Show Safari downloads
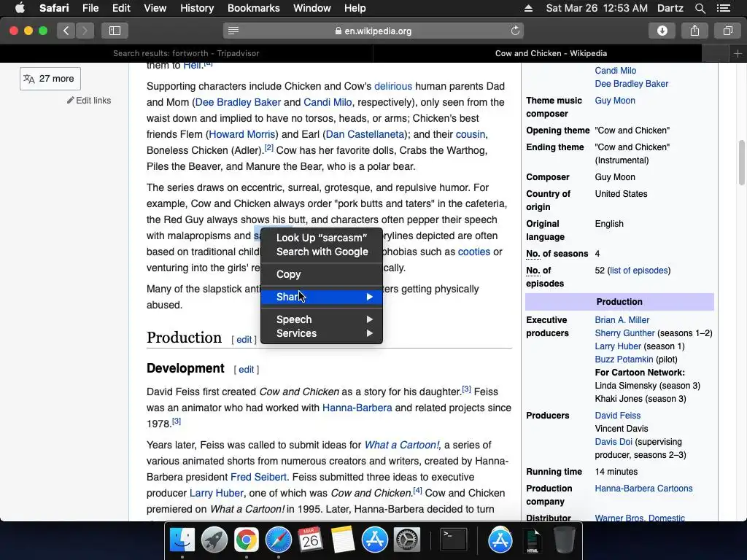747x560 pixels. pyautogui.click(x=662, y=31)
